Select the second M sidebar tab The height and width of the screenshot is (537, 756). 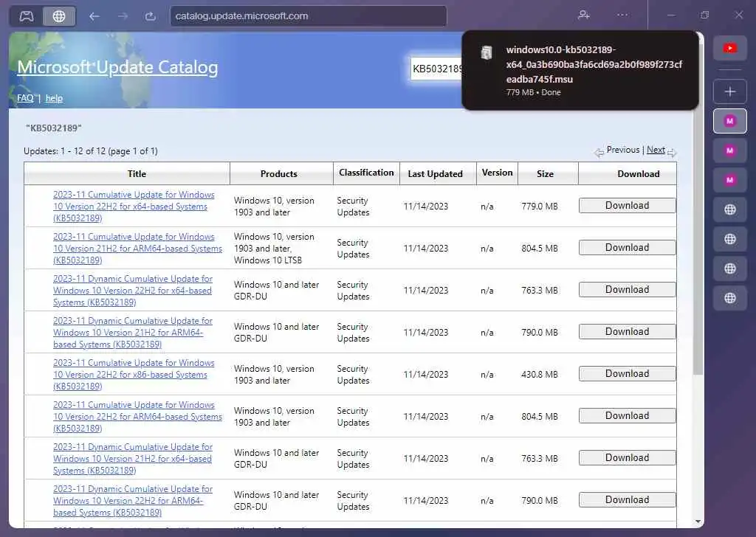(x=730, y=150)
